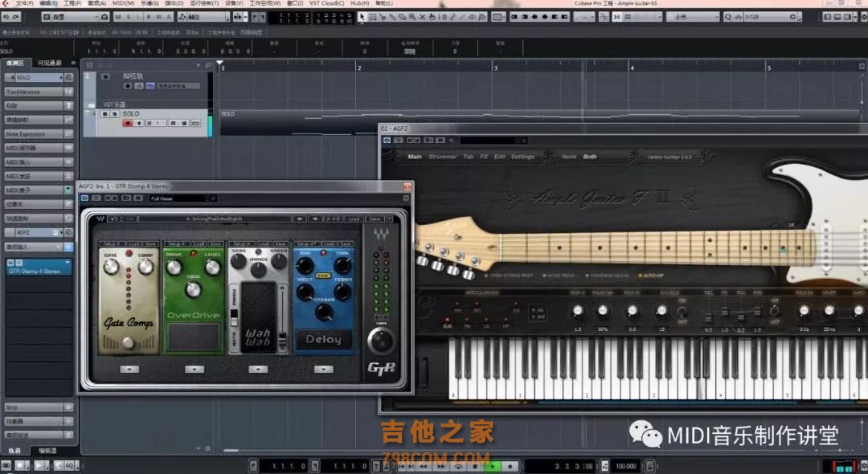
Task: Toggle the SYNC button on Delay pedal
Action: pyautogui.click(x=323, y=275)
